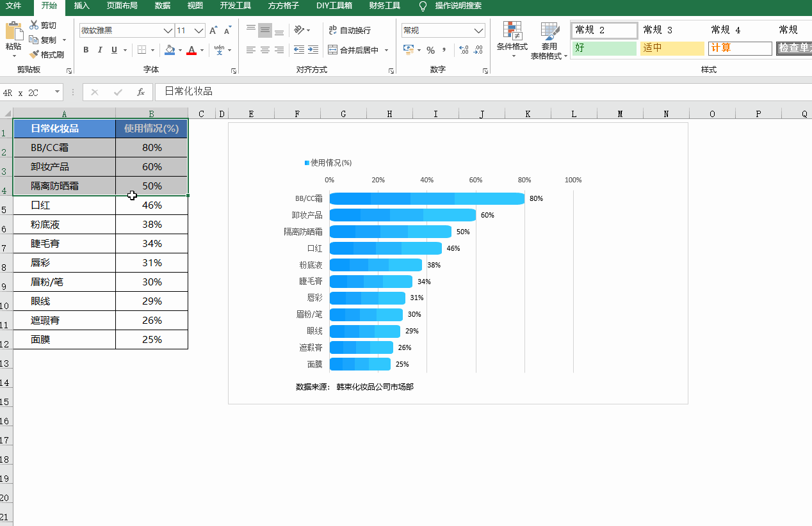Click the formula bar confirm checkmark
The height and width of the screenshot is (526, 812).
118,92
